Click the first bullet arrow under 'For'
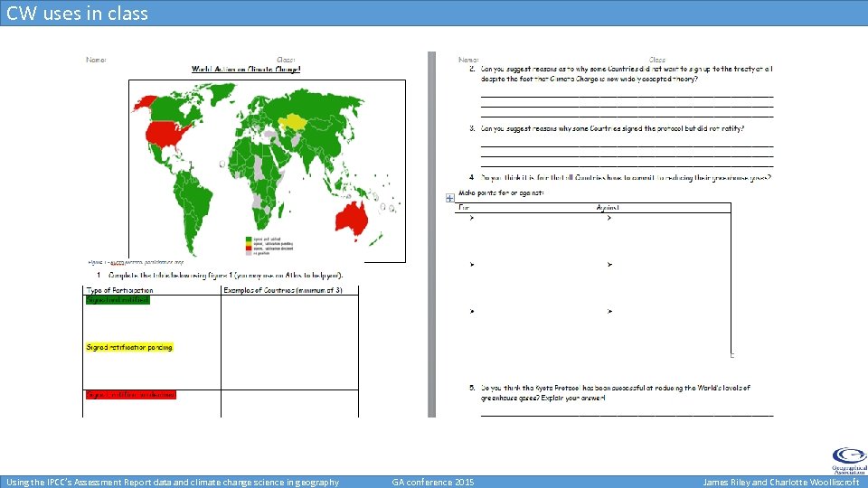Viewport: 868px width, 488px height. pyautogui.click(x=472, y=218)
